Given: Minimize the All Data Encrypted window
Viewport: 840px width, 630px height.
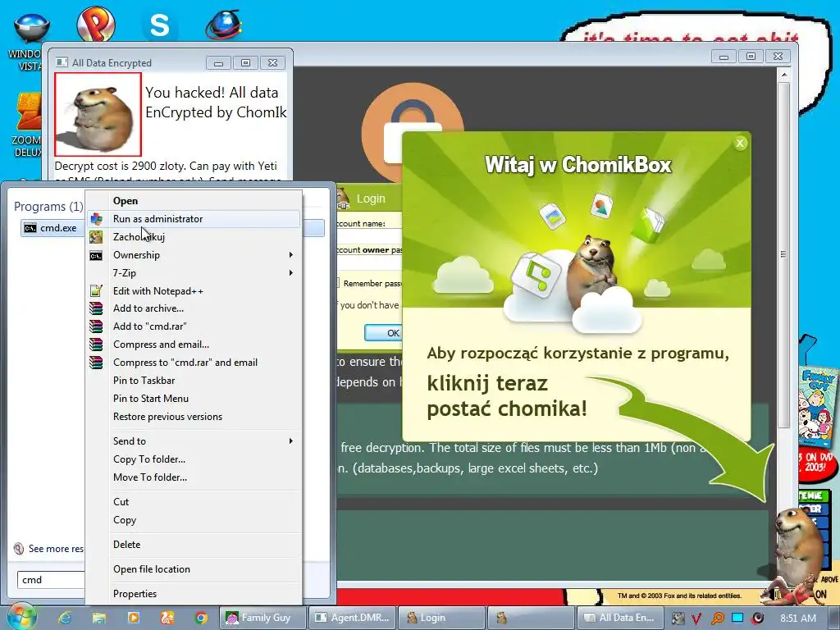Looking at the screenshot, I should pyautogui.click(x=218, y=62).
